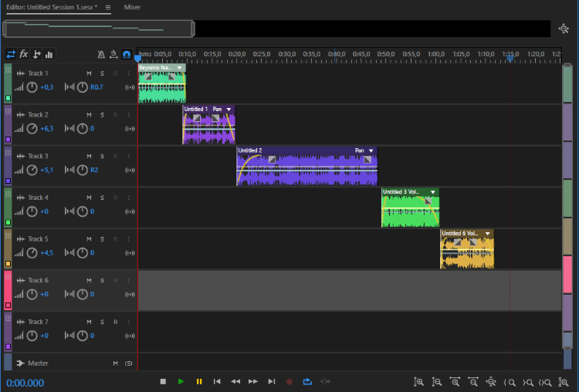Open the Effects (fx) track view
The height and width of the screenshot is (392, 579).
point(24,55)
